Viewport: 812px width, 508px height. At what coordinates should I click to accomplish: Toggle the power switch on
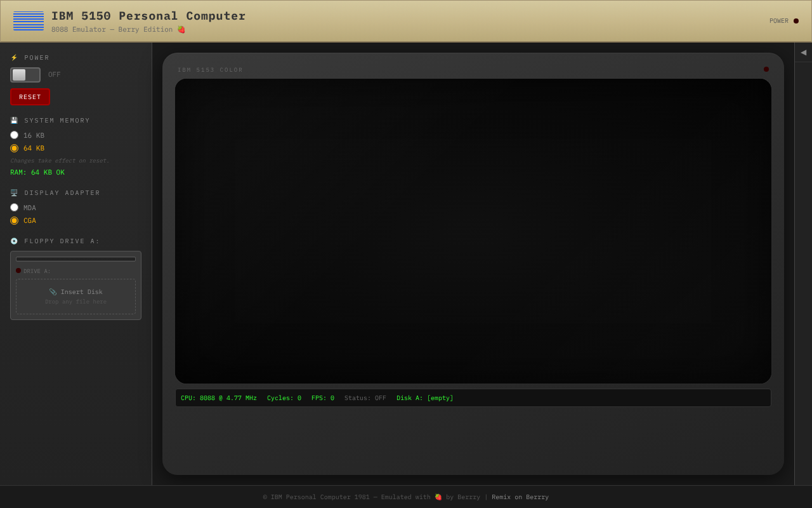click(25, 75)
